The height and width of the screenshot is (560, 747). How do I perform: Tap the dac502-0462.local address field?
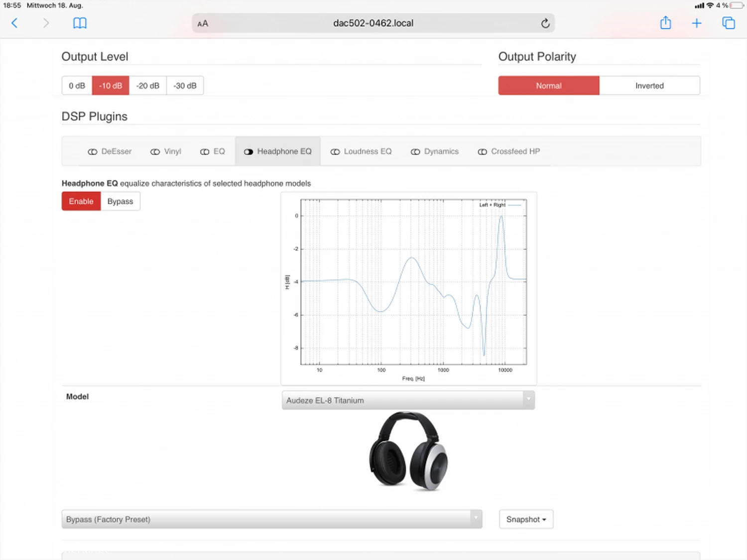(373, 23)
